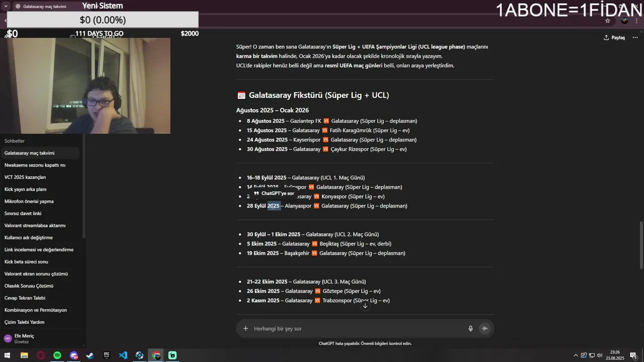Open the 'Galatasaray maç takvimi' chat in the sidebar
Image resolution: width=644 pixels, height=362 pixels.
[x=40, y=153]
